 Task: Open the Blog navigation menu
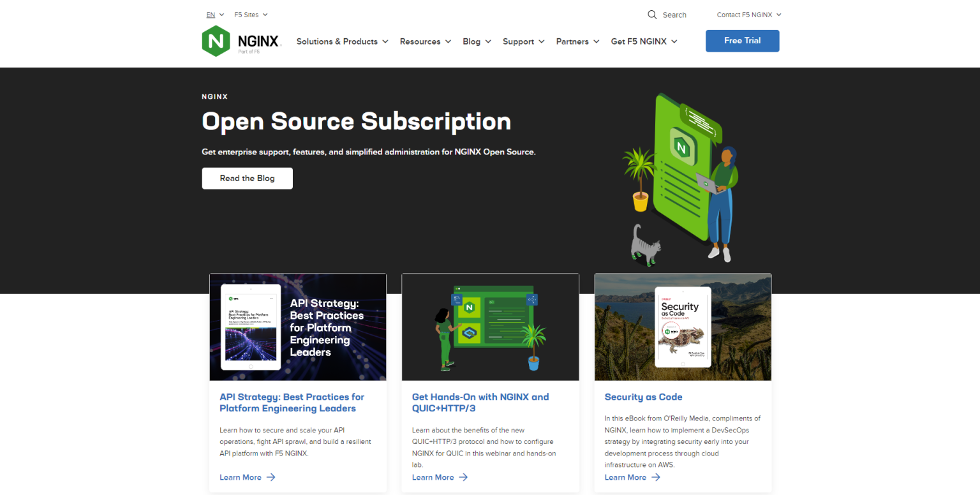tap(477, 41)
